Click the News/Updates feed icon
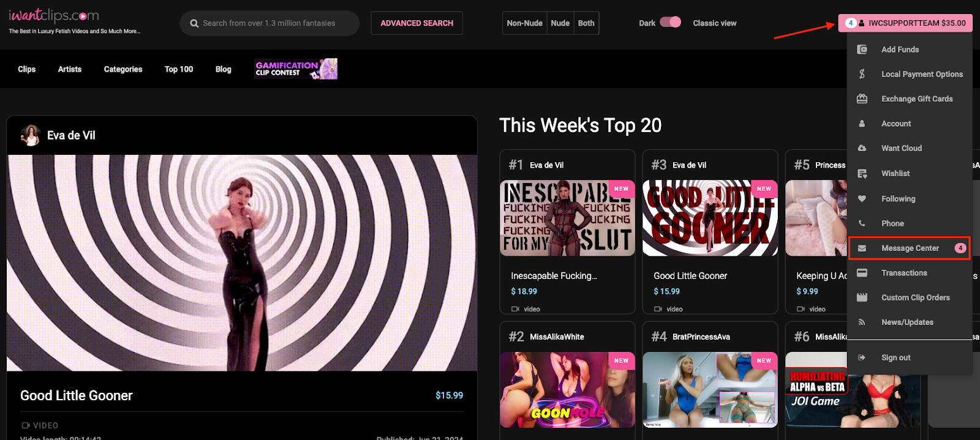 [862, 322]
